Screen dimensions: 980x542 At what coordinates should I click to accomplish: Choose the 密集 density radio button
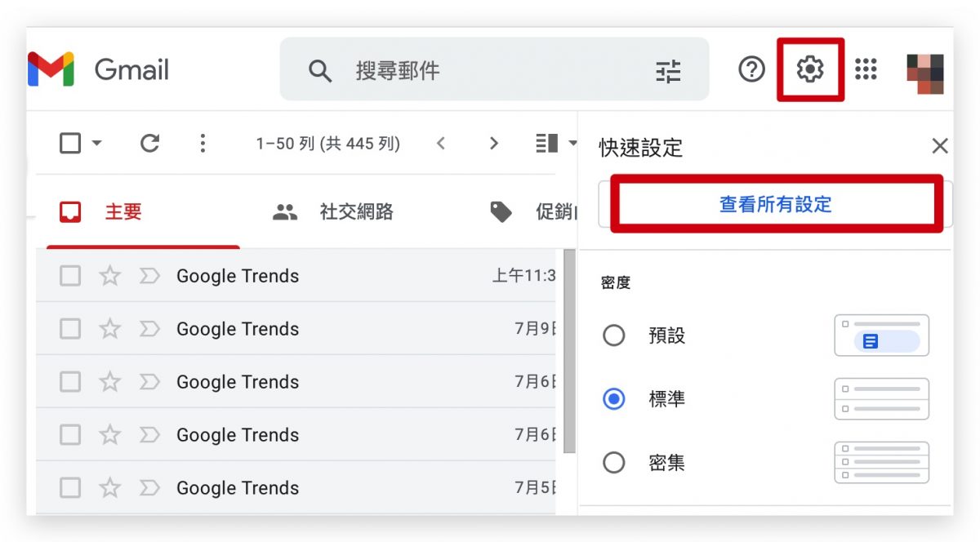pos(613,463)
